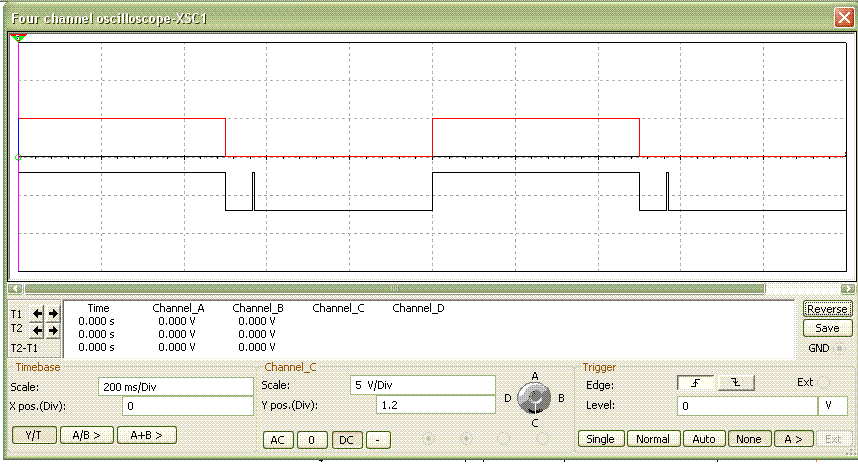Set trigger mode to Normal
The height and width of the screenshot is (464, 858).
pos(653,439)
